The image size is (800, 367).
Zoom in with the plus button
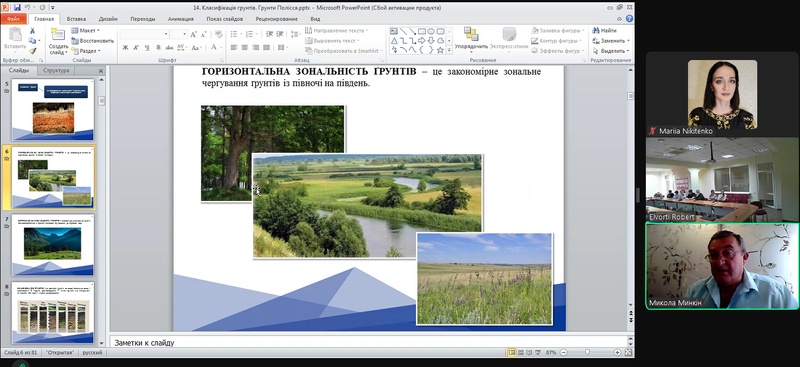tap(617, 353)
